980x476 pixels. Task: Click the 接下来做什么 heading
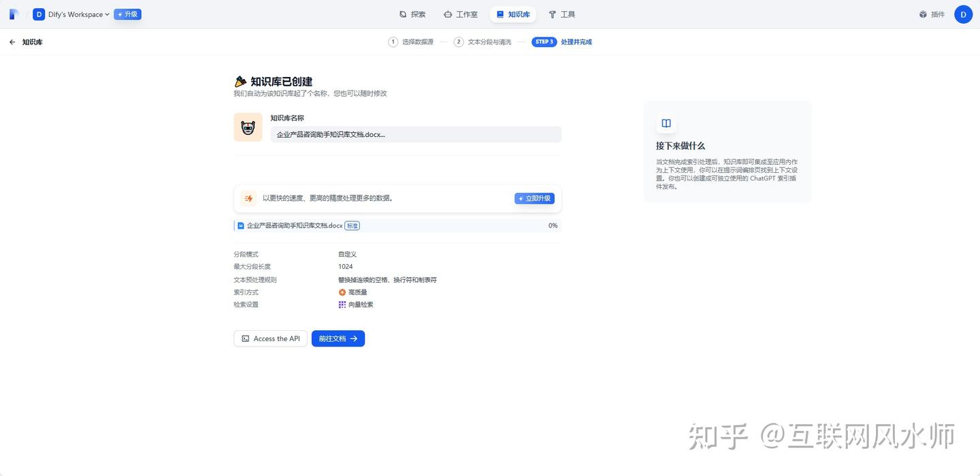point(681,146)
